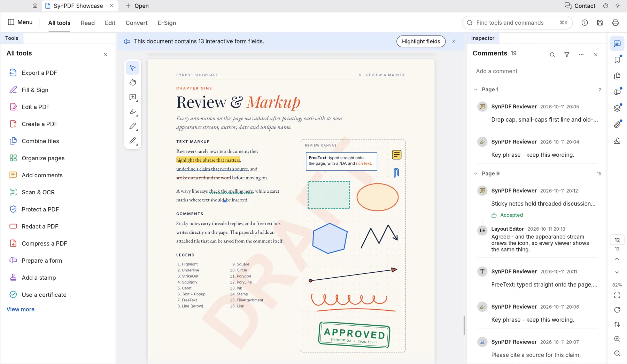This screenshot has width=627, height=364.
Task: Collapse the Page 1 comments group
Action: [x=476, y=90]
